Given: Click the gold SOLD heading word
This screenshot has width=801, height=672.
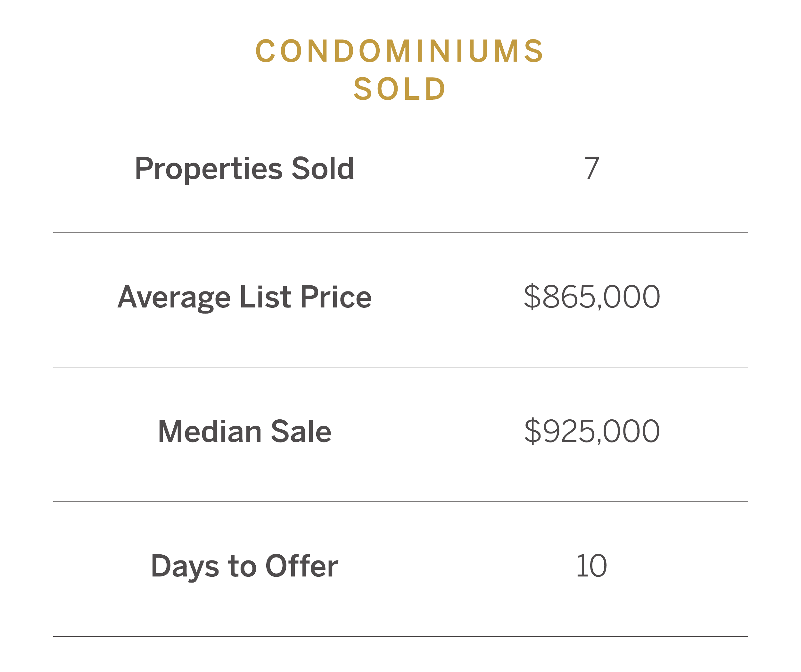Looking at the screenshot, I should [x=400, y=89].
